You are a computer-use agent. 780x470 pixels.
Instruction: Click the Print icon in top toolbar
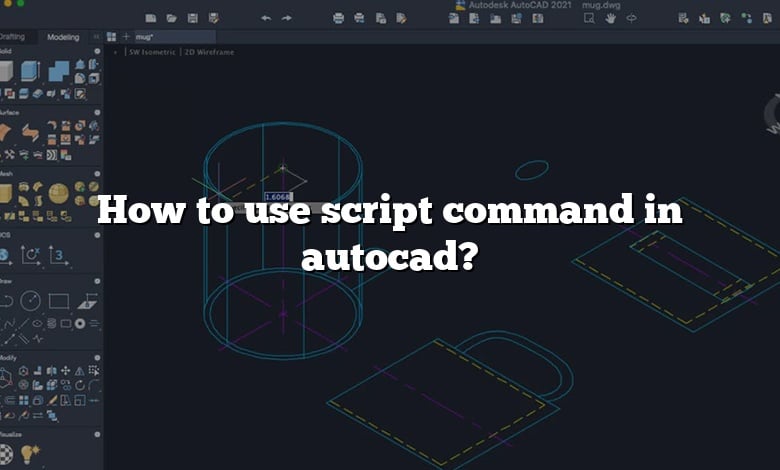338,18
